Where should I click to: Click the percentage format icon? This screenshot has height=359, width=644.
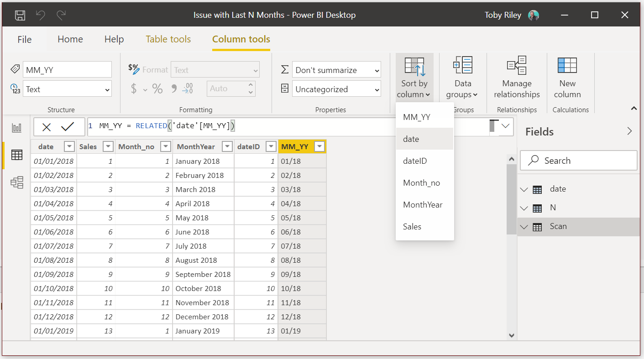(157, 89)
